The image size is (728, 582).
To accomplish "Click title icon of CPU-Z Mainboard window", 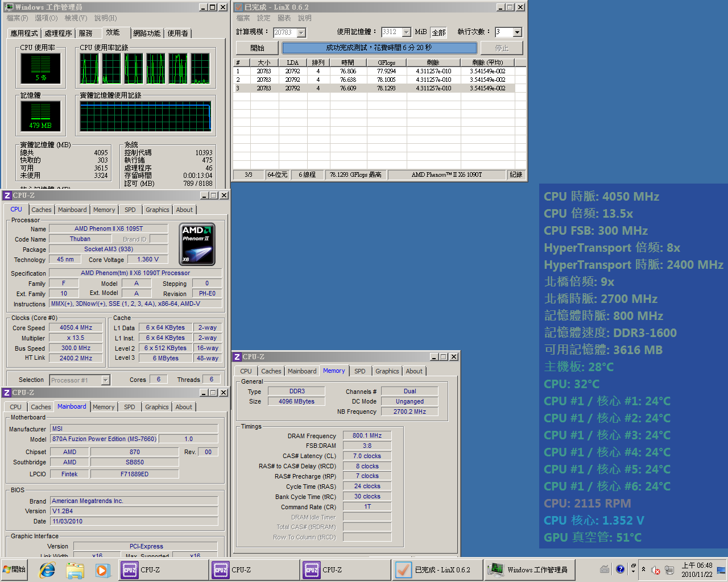I will point(7,393).
